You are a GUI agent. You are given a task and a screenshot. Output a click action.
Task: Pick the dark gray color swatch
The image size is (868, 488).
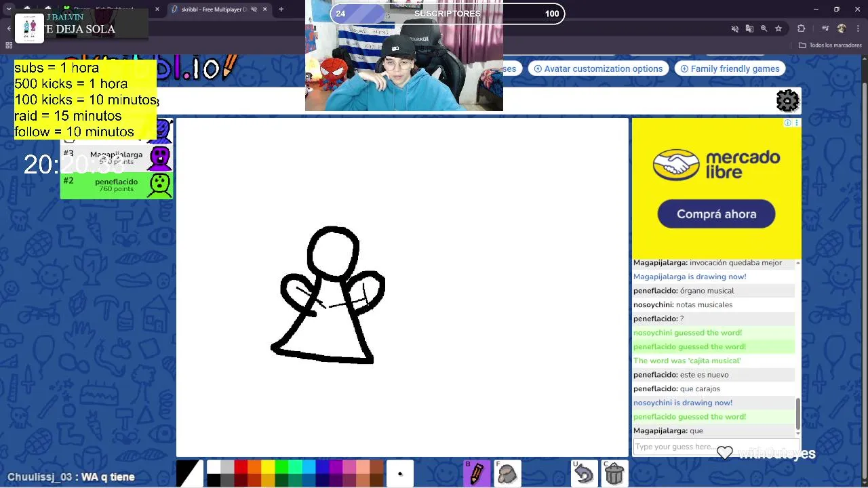227,480
